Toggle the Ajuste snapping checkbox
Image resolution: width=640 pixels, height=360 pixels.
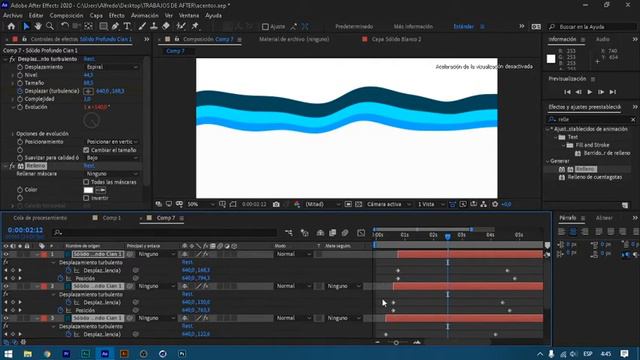pos(265,27)
